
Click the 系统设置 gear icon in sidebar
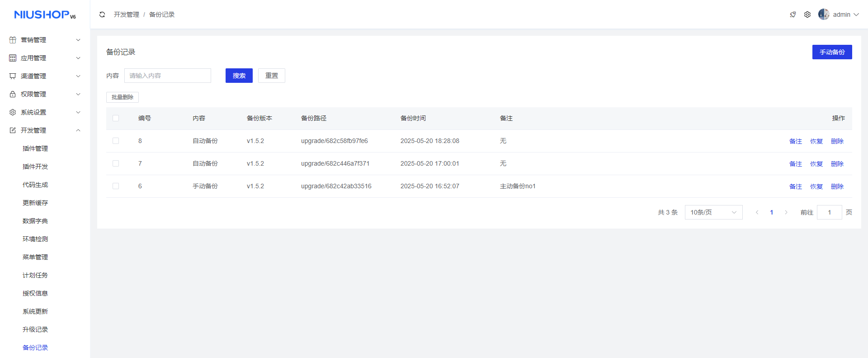(13, 112)
